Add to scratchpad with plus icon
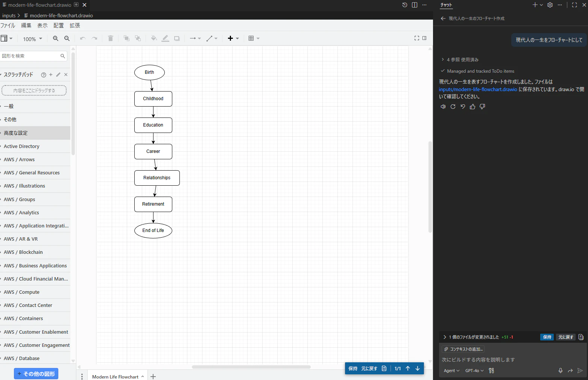The height and width of the screenshot is (380, 588). click(51, 75)
